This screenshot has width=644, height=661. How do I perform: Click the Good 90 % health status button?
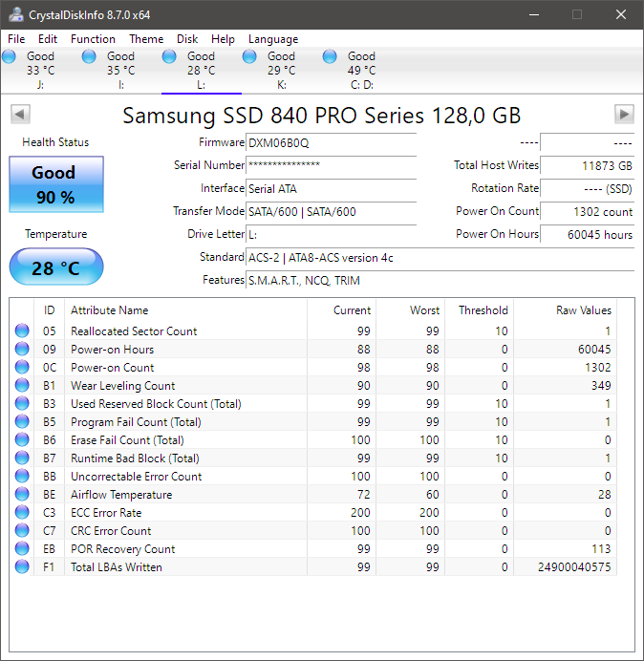(x=56, y=184)
